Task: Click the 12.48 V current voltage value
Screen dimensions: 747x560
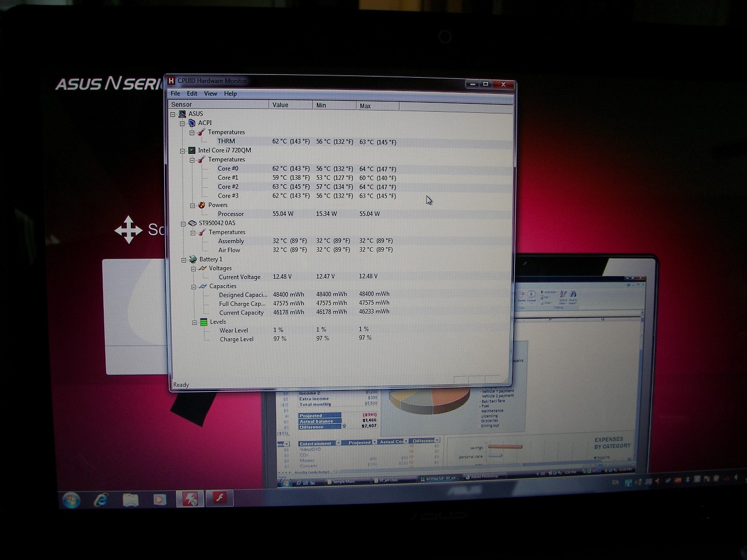Action: click(x=282, y=277)
